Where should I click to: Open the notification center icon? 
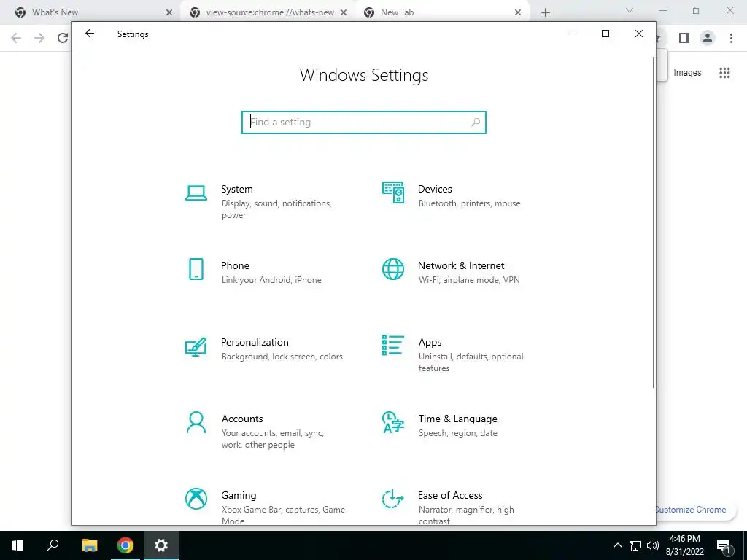(724, 546)
